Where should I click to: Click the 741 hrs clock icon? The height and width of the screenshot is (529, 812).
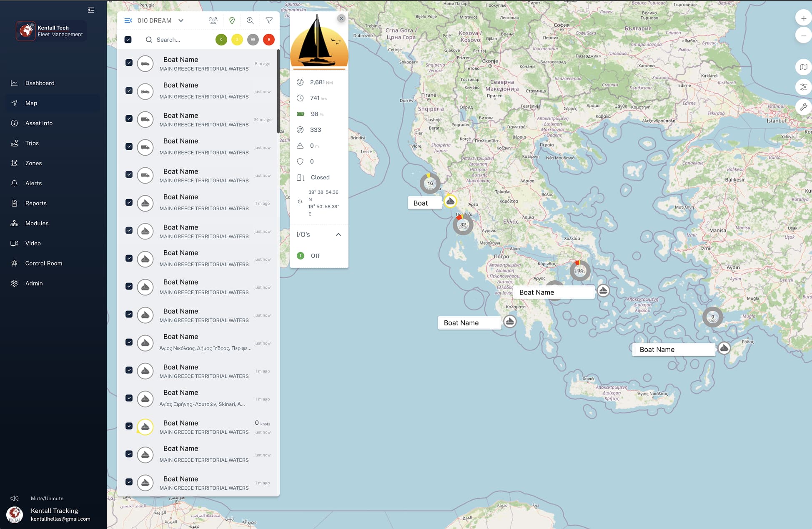tap(300, 98)
